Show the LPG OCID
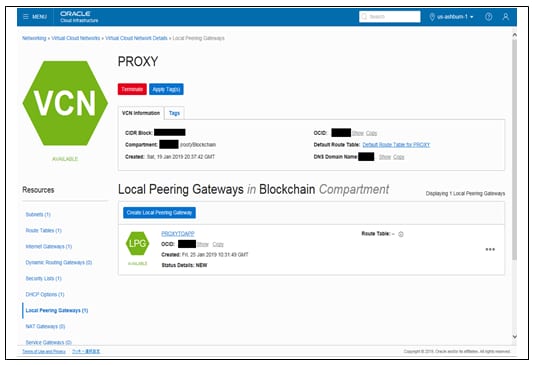Image resolution: width=533 pixels, height=365 pixels. click(203, 244)
